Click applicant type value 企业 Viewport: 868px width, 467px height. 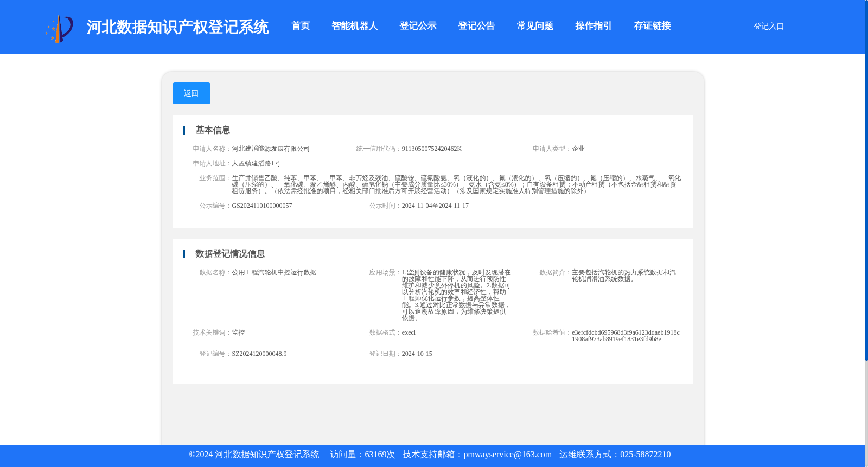[x=578, y=149]
